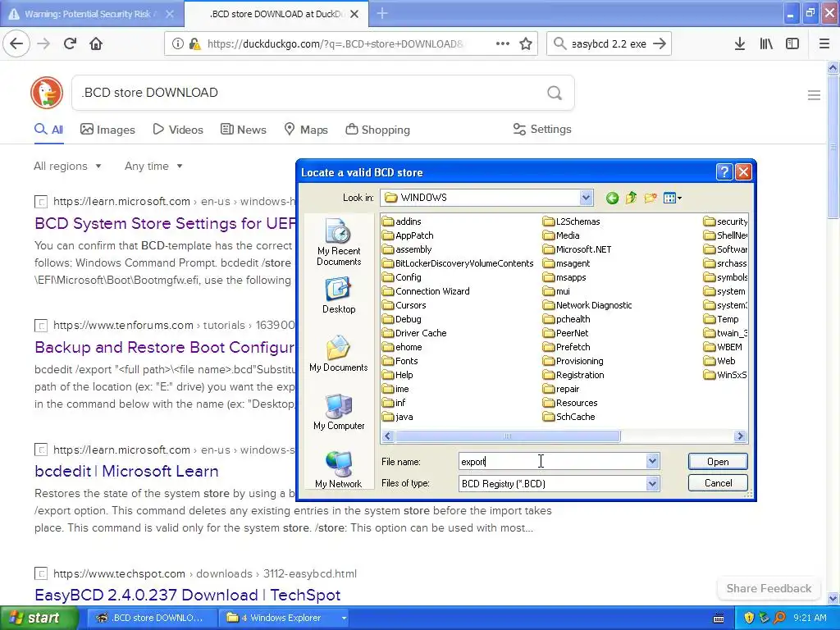Image resolution: width=840 pixels, height=630 pixels.
Task: Open a new browser tab
Action: click(382, 13)
